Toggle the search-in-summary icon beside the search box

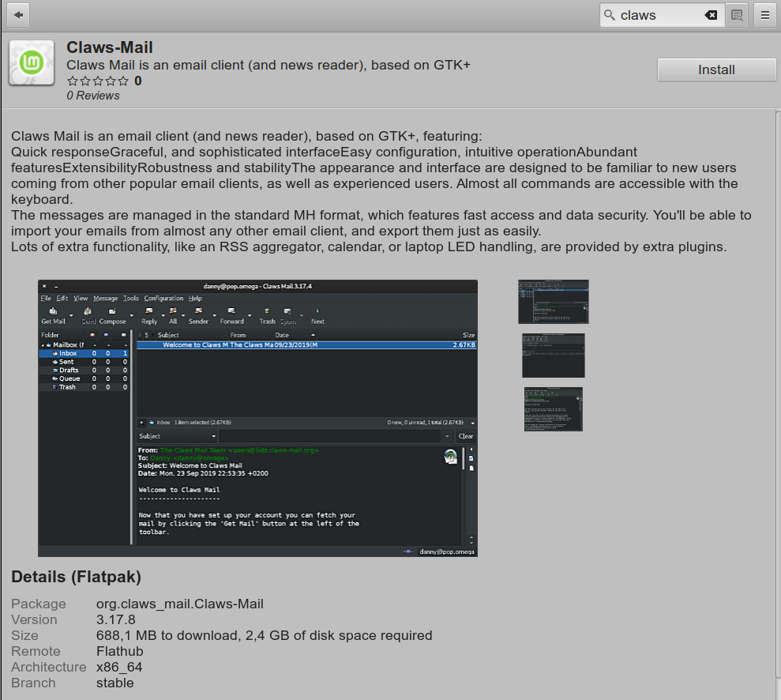737,16
